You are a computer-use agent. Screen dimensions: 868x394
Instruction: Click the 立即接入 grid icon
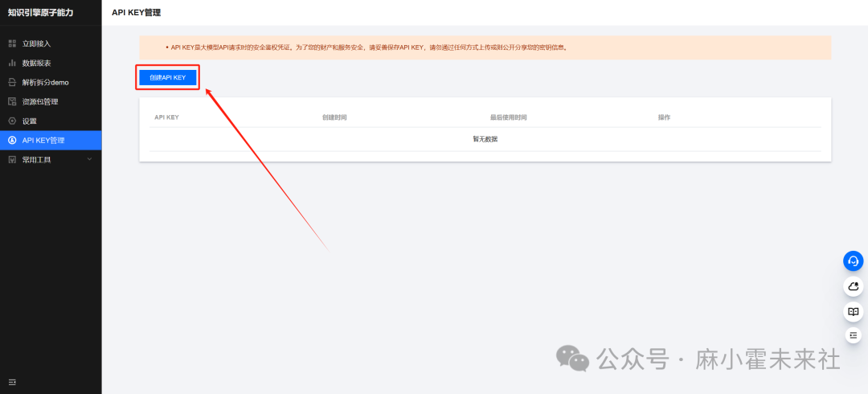tap(12, 43)
